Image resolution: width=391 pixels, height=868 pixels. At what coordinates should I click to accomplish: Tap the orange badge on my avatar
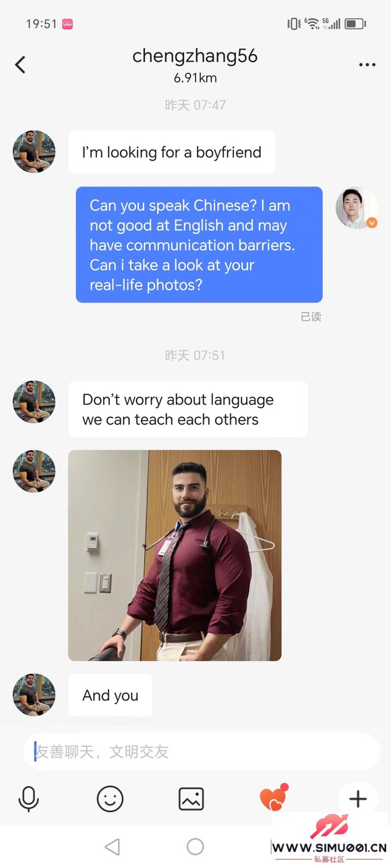click(371, 223)
